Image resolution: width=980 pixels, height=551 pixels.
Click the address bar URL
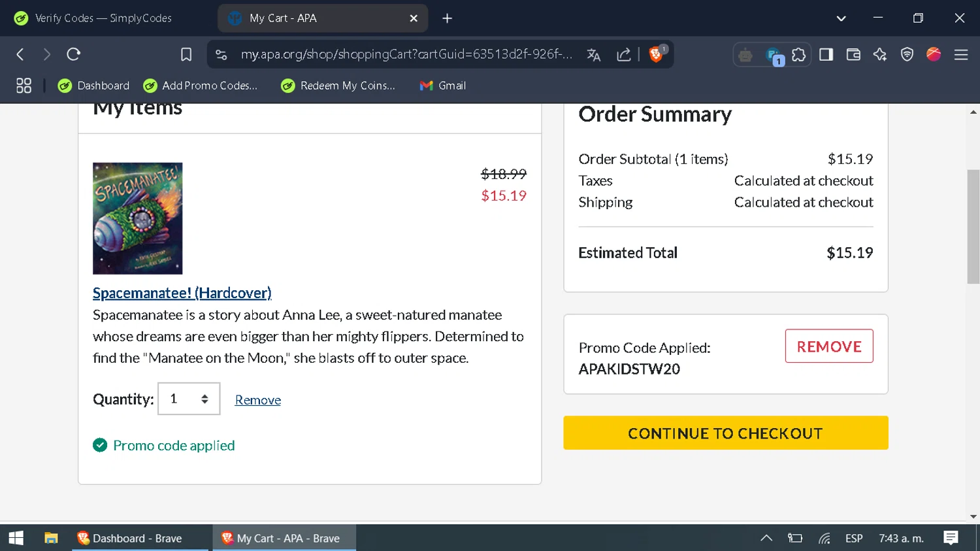pyautogui.click(x=406, y=54)
